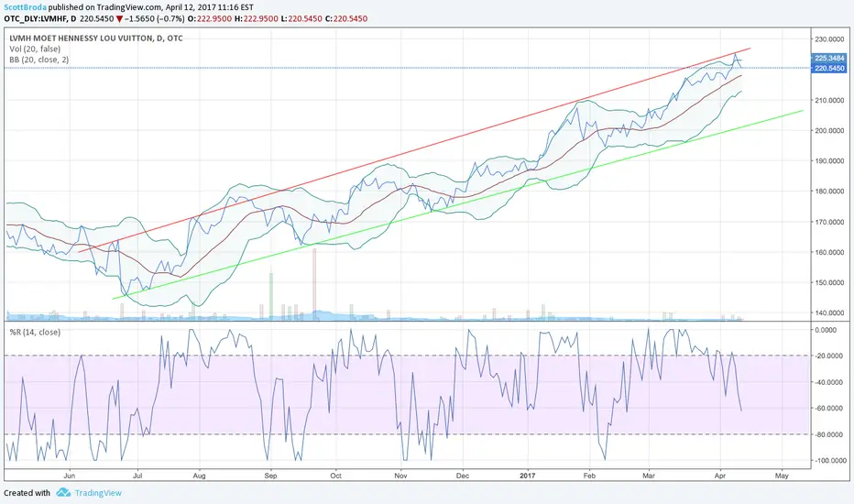854x504 pixels.
Task: Click the May label on the time axis
Action: (x=782, y=476)
